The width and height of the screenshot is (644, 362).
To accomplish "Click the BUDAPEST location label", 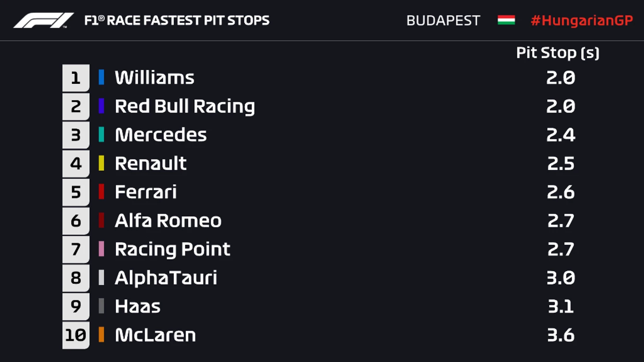I will click(x=443, y=21).
